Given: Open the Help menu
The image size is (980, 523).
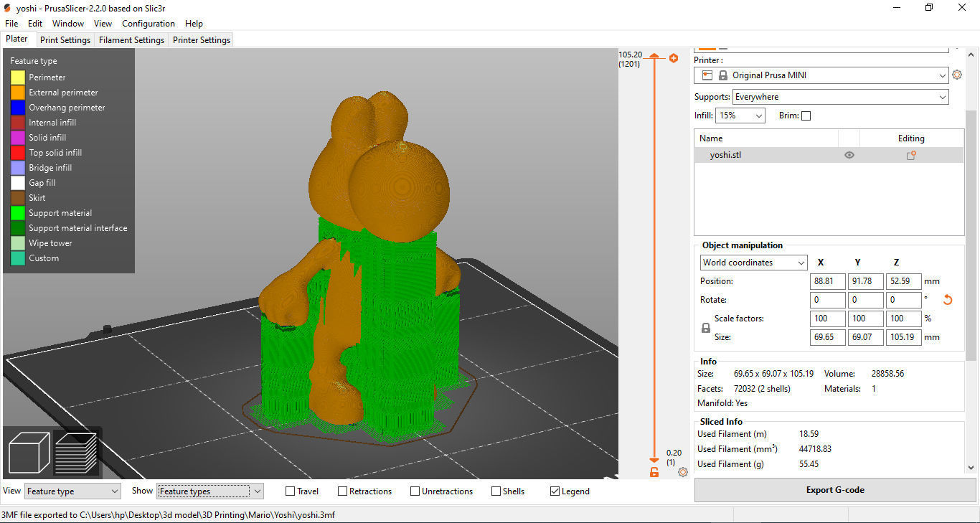Looking at the screenshot, I should (x=194, y=24).
